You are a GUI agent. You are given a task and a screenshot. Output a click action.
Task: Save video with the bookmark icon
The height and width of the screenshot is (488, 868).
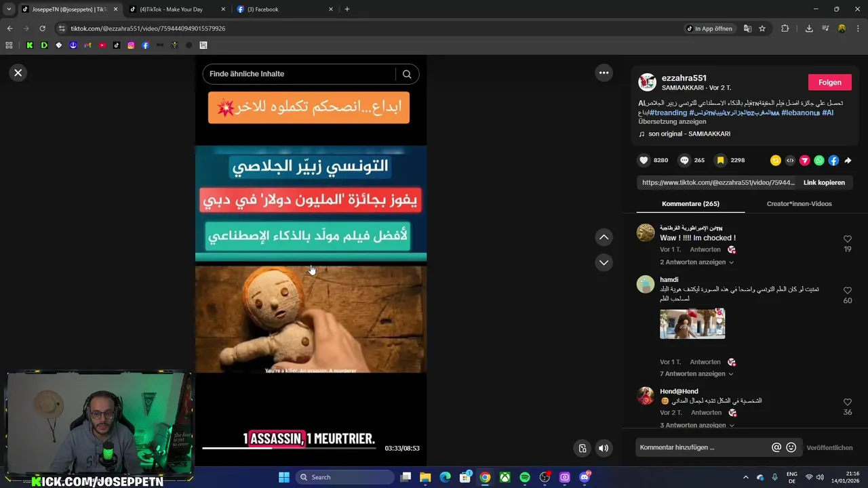point(720,160)
